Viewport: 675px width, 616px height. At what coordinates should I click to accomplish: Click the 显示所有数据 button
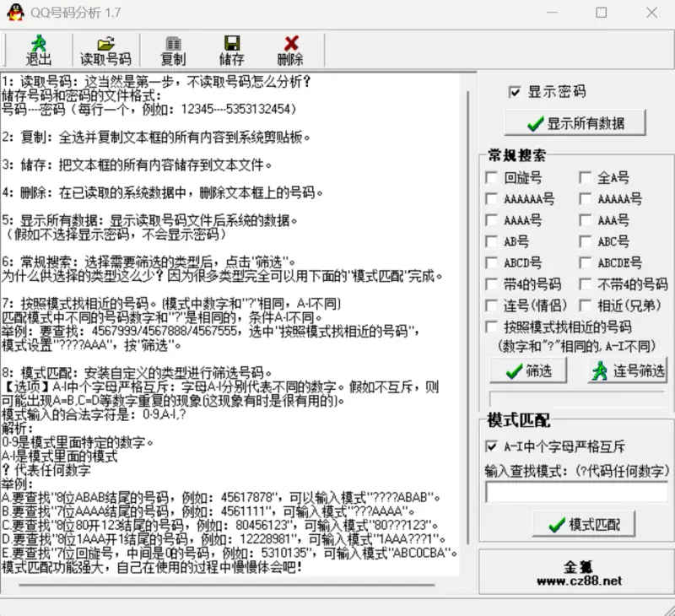click(x=575, y=123)
